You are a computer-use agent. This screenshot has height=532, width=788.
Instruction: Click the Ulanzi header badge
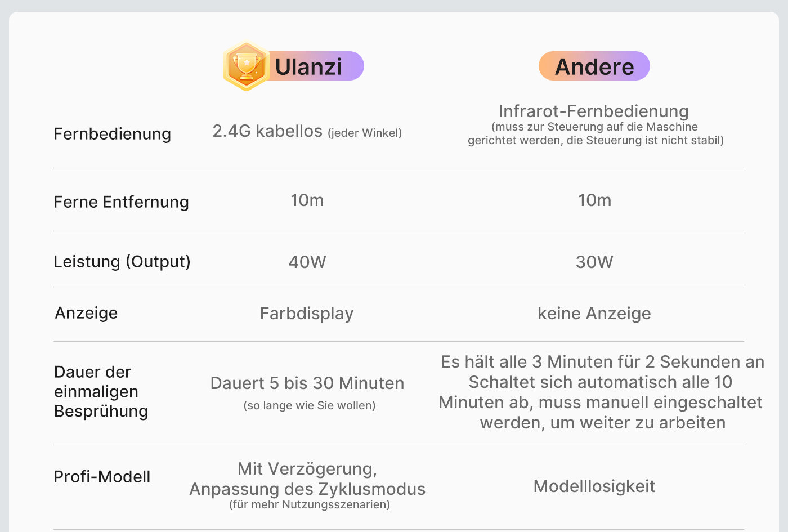(x=308, y=66)
